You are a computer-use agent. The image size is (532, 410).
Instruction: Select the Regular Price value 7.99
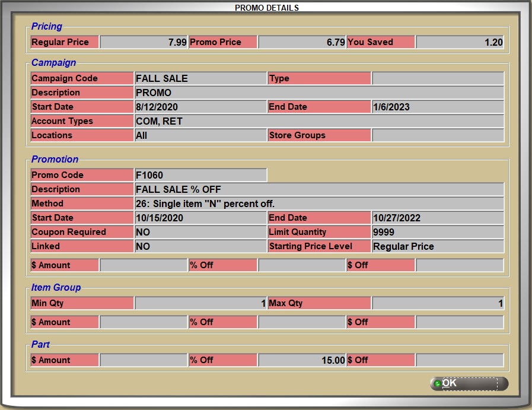[144, 42]
